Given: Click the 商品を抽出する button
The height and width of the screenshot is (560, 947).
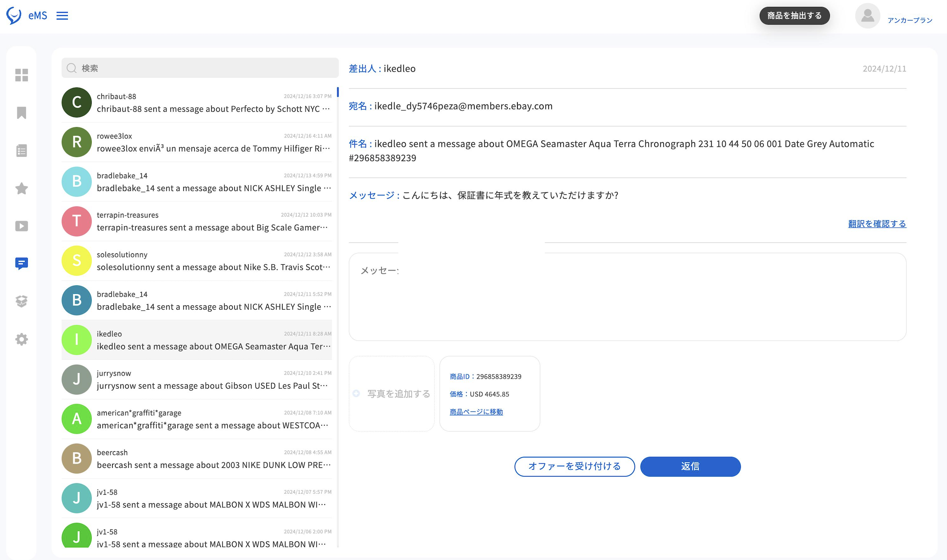Looking at the screenshot, I should [x=794, y=16].
